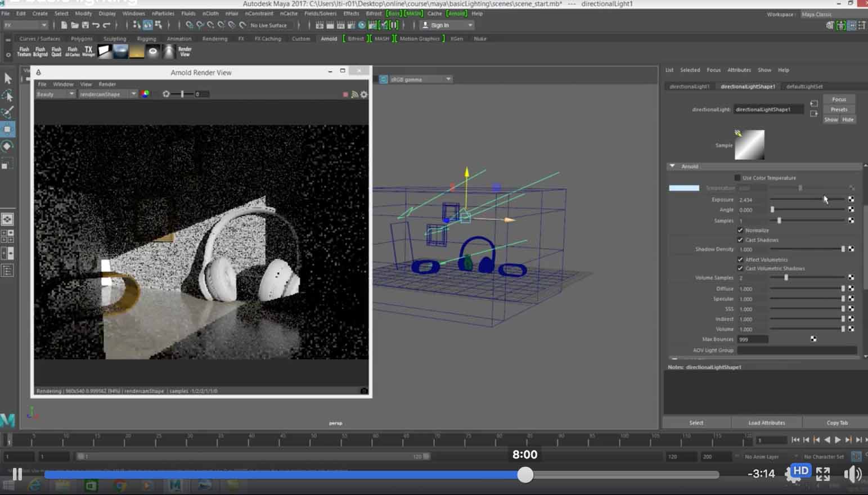The height and width of the screenshot is (495, 868).
Task: Open Arnold Render View settings gear
Action: pos(364,94)
